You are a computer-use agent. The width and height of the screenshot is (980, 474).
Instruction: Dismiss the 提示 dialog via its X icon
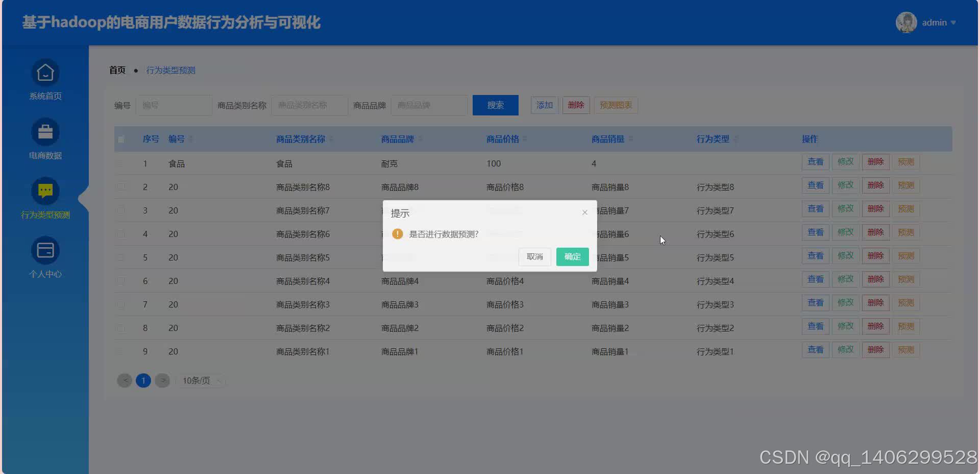584,212
